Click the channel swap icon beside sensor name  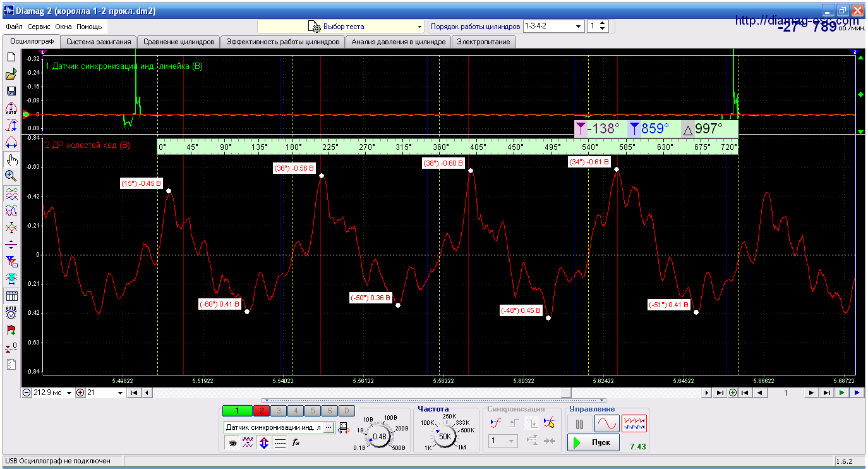(x=344, y=428)
